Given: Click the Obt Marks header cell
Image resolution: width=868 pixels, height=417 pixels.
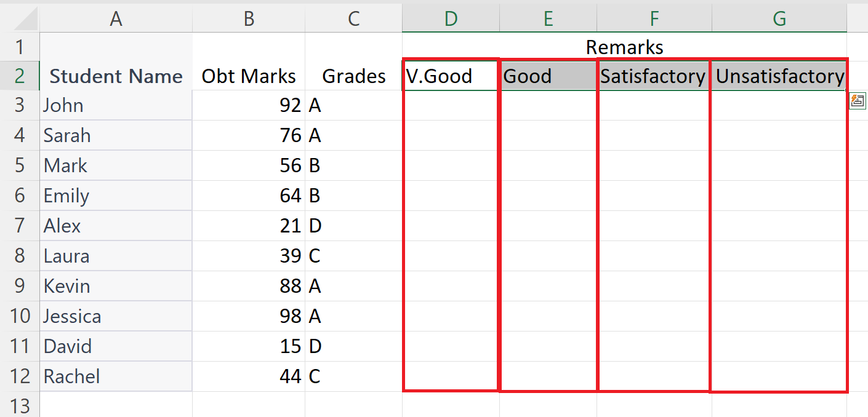Looking at the screenshot, I should tap(249, 76).
